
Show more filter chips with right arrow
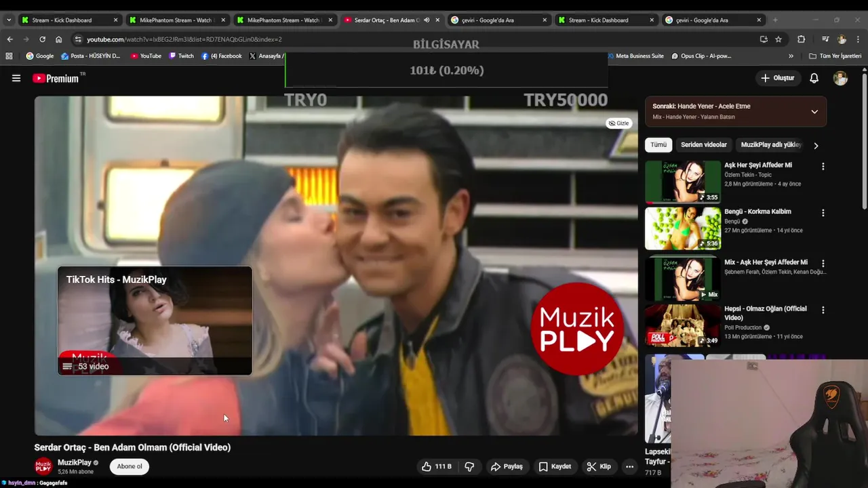point(816,145)
